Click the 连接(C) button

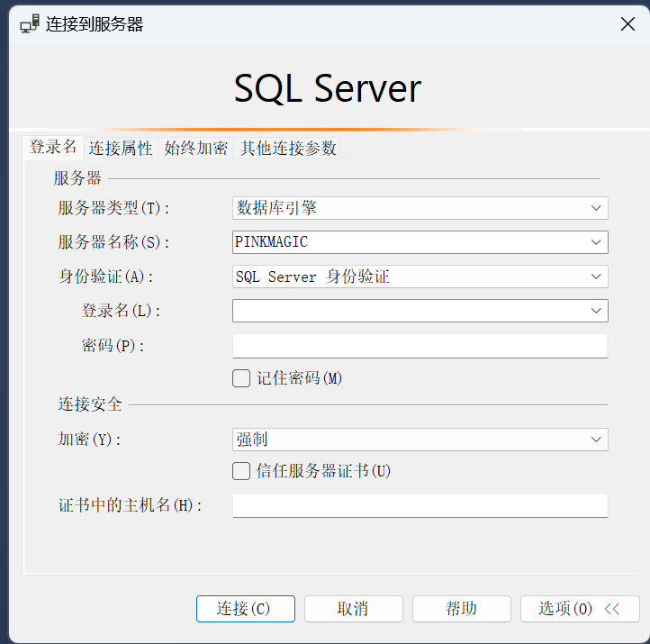point(246,609)
